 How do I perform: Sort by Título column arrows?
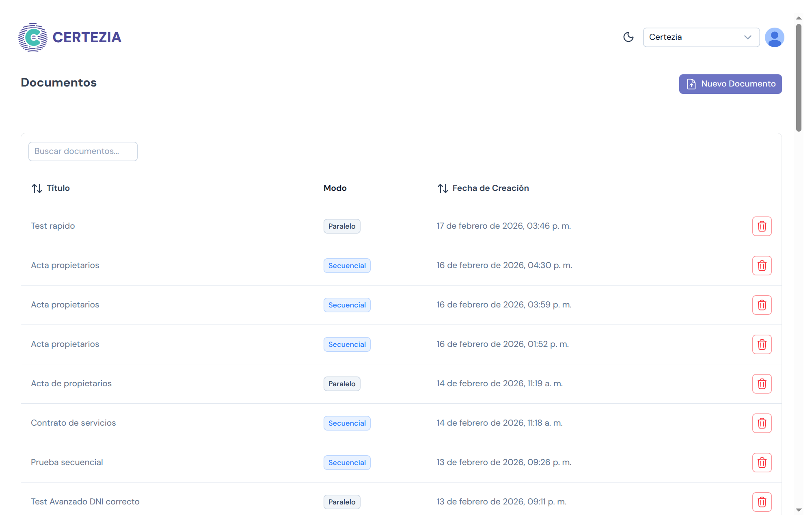coord(37,188)
